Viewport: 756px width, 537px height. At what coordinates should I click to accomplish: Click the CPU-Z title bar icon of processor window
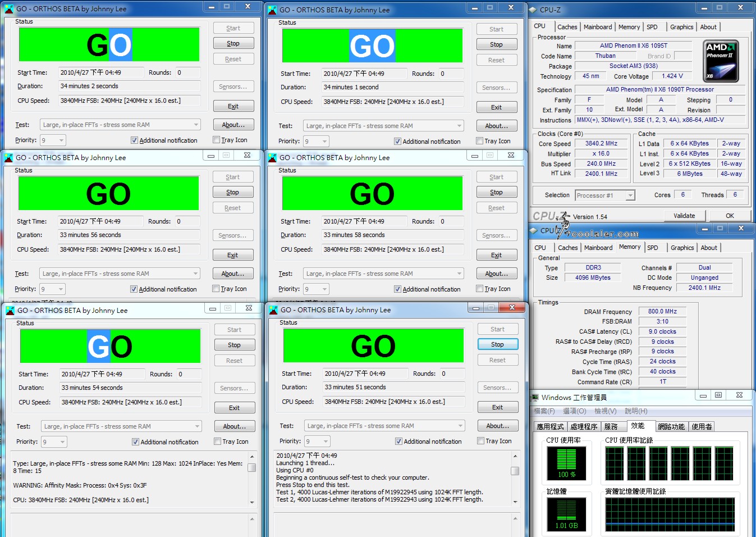pos(533,10)
